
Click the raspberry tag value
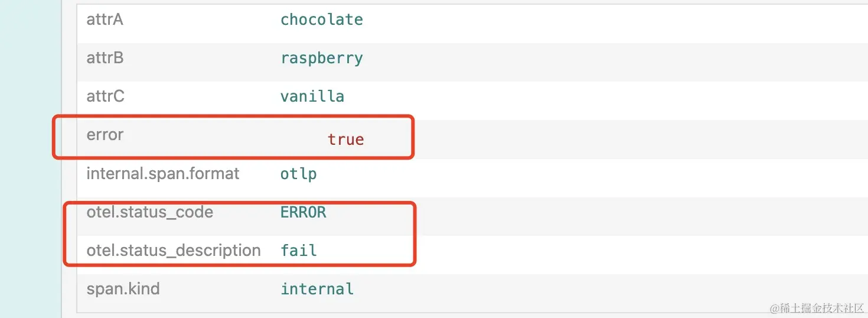pos(321,59)
